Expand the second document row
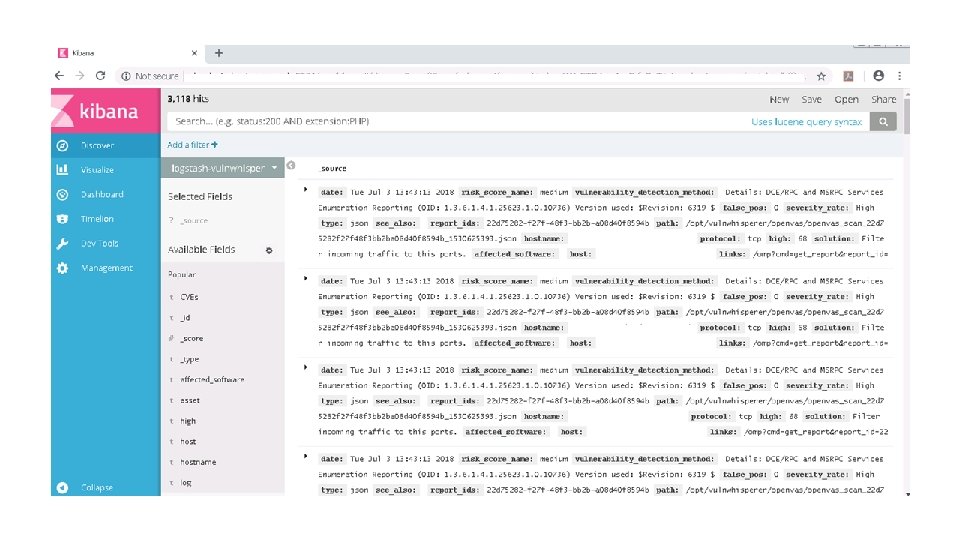Viewport: 960px width, 540px height. [x=306, y=279]
